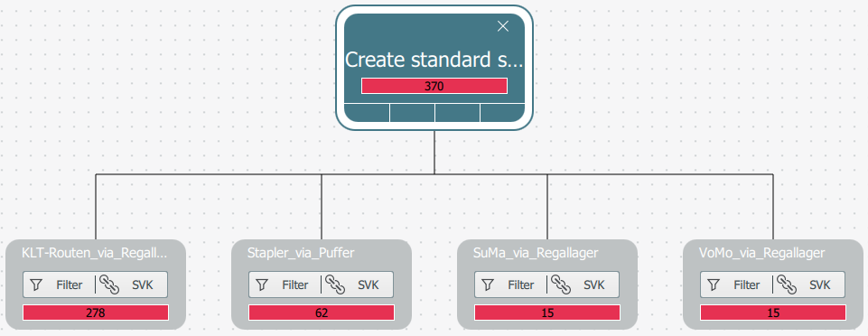Click SVK chain link icon in SuMa_via_Regallager node
Viewport: 868px width, 336px height.
coord(561,285)
